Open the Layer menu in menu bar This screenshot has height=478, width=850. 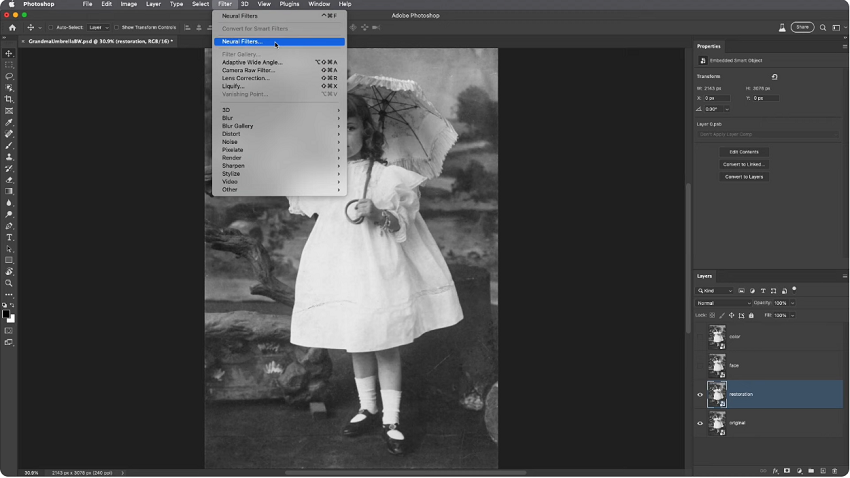coord(153,4)
